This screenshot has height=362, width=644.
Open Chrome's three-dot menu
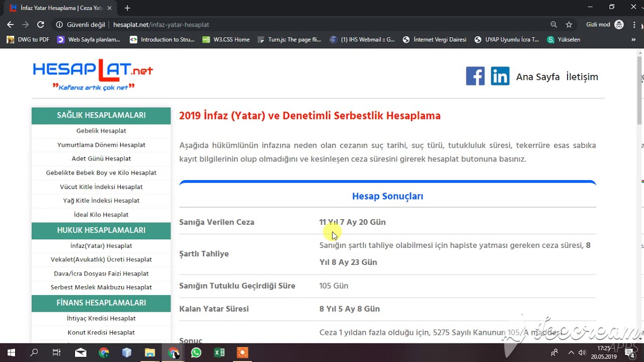pos(633,24)
